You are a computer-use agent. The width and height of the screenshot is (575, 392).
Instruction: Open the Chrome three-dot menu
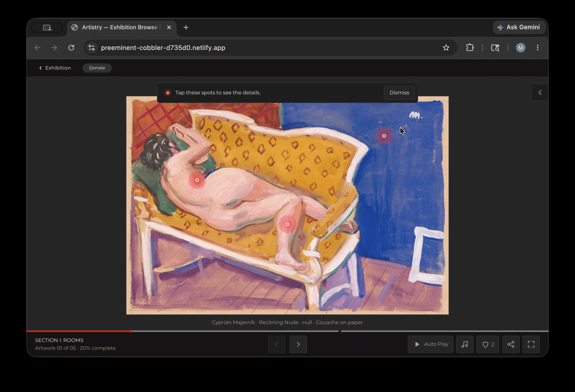point(538,48)
